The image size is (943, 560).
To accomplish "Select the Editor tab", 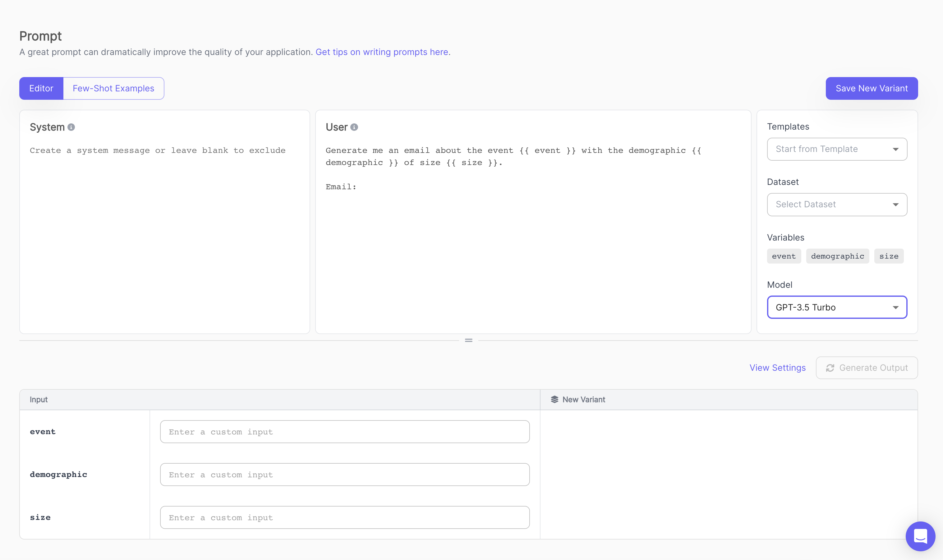I will point(41,88).
